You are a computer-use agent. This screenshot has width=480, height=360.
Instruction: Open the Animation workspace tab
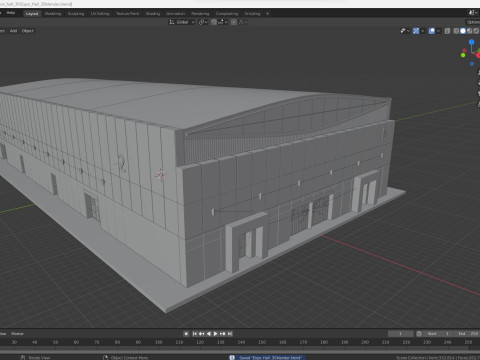coord(175,14)
